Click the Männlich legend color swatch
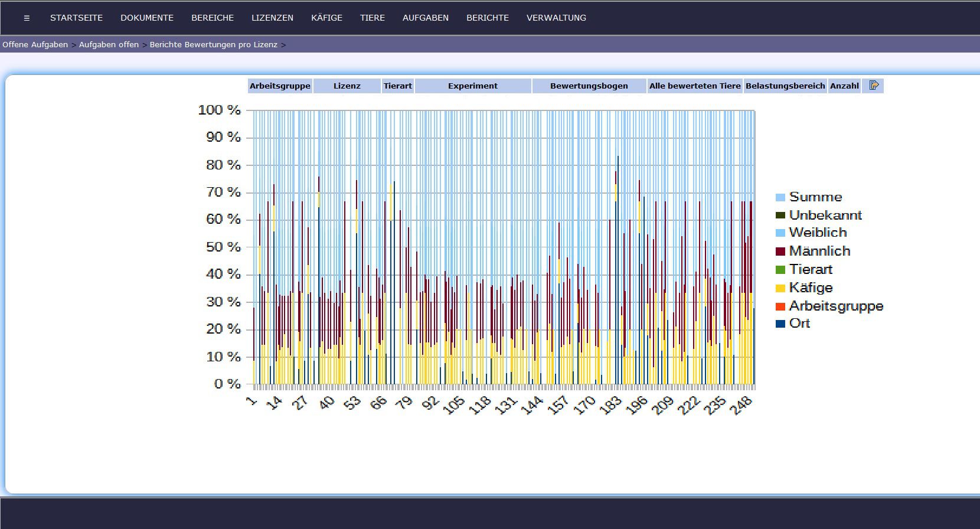The width and height of the screenshot is (980, 529). 780,252
